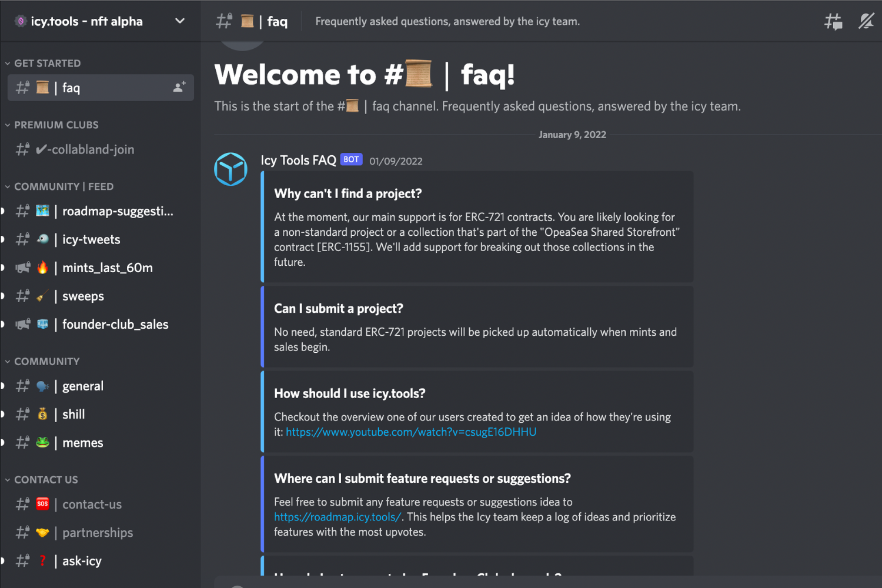Open the ask-icy channel
The height and width of the screenshot is (588, 882).
[x=101, y=561]
